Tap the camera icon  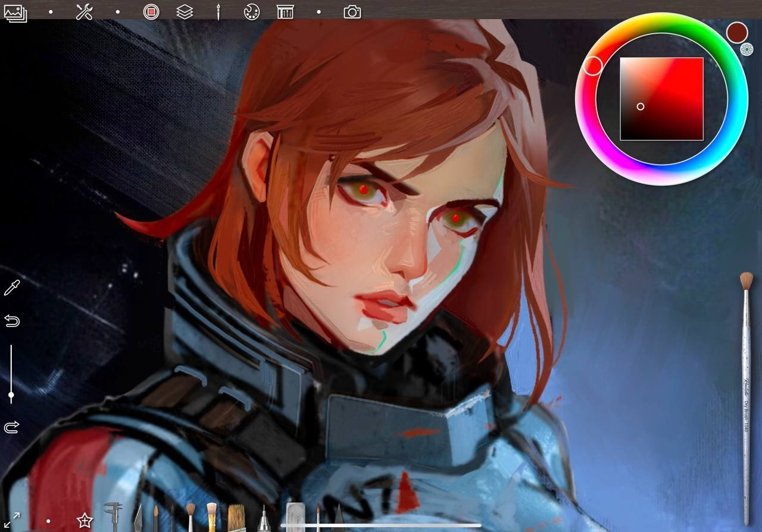pos(352,12)
